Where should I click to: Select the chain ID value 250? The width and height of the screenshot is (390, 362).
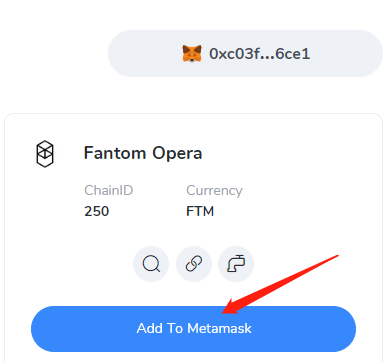(x=96, y=211)
